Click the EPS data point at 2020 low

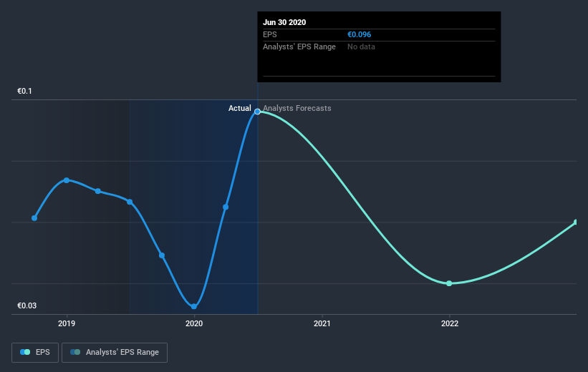click(x=194, y=306)
